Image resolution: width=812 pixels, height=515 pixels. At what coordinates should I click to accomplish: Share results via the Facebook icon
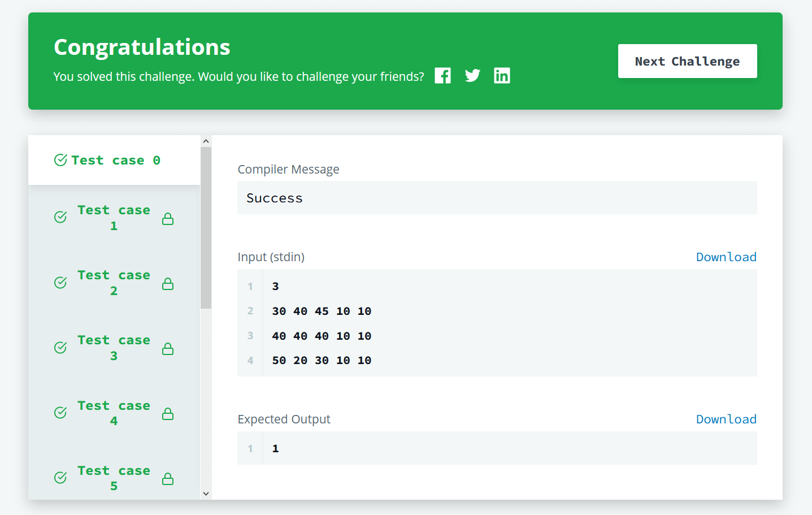pos(442,75)
